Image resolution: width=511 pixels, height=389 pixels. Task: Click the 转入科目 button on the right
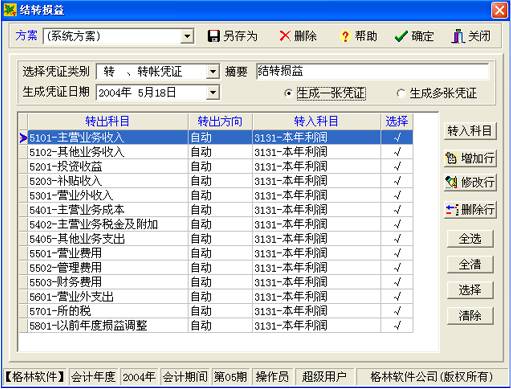469,131
